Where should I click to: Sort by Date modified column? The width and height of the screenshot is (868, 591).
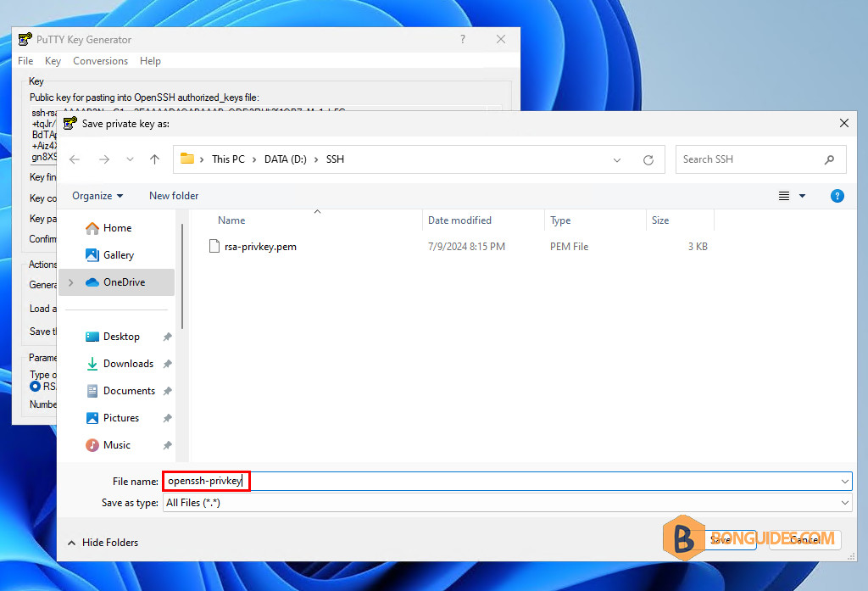click(x=459, y=220)
